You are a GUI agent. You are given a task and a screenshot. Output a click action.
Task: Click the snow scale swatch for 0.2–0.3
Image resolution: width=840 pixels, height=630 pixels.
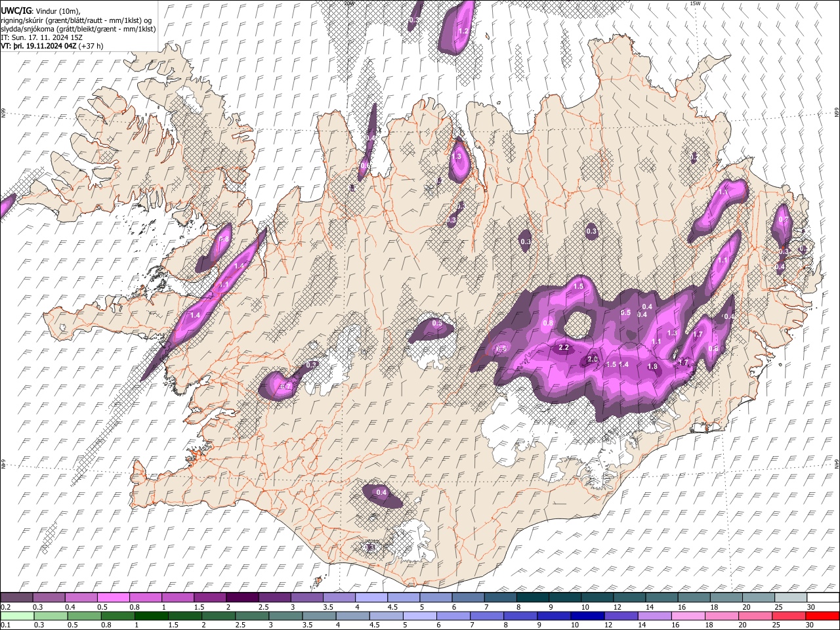click(16, 597)
